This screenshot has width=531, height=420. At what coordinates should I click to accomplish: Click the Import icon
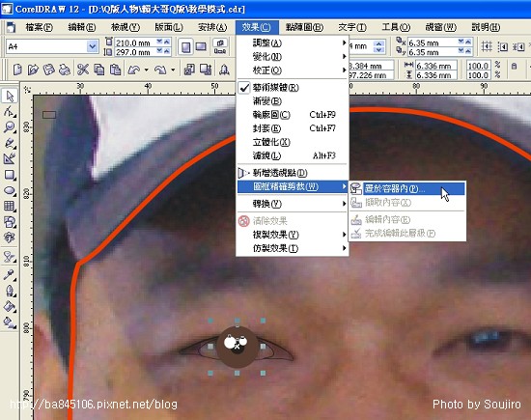[x=189, y=70]
